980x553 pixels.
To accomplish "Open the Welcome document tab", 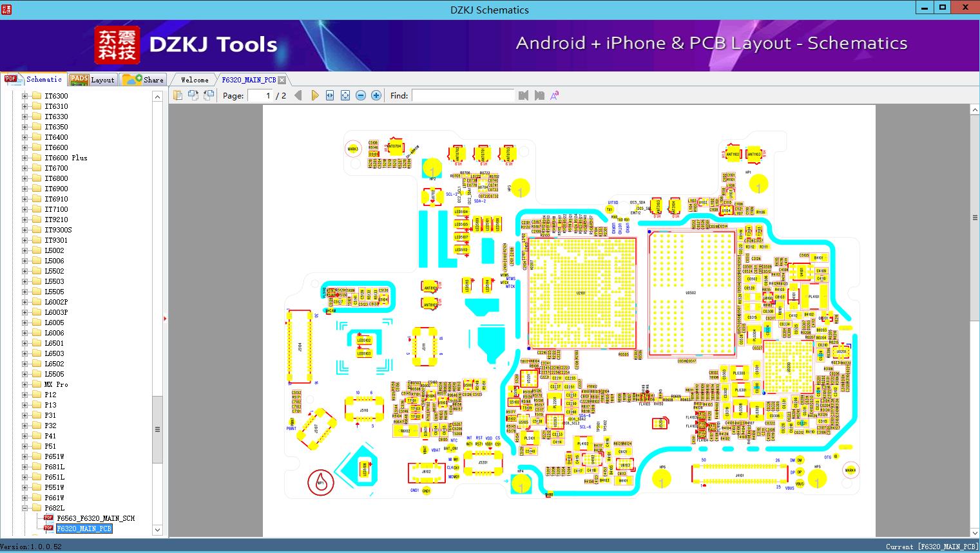I will tap(195, 80).
